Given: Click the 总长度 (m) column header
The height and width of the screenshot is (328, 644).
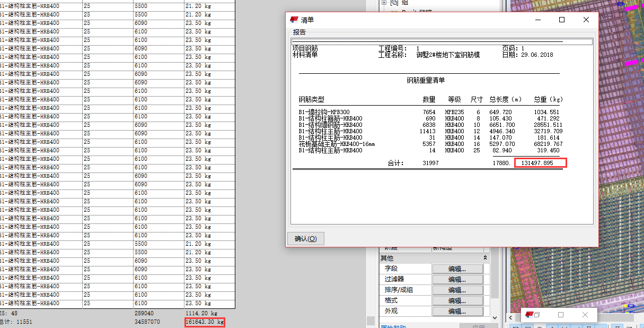Looking at the screenshot, I should click(506, 99).
